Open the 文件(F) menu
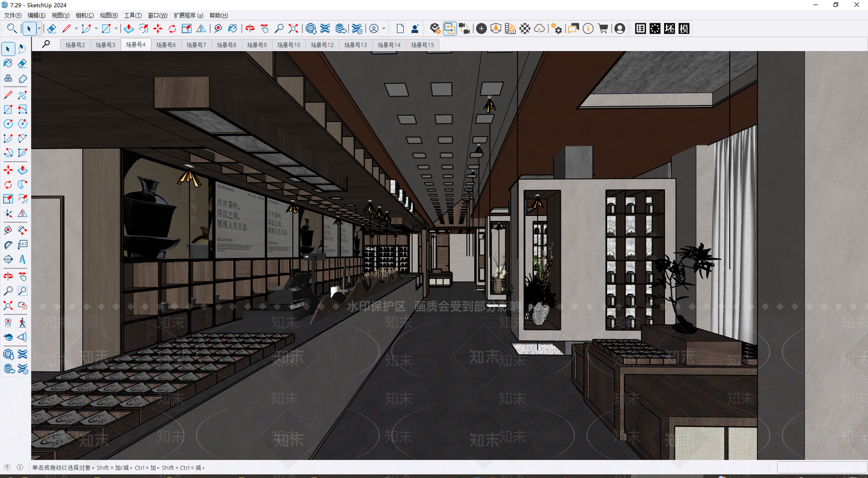868x478 pixels. click(x=13, y=15)
